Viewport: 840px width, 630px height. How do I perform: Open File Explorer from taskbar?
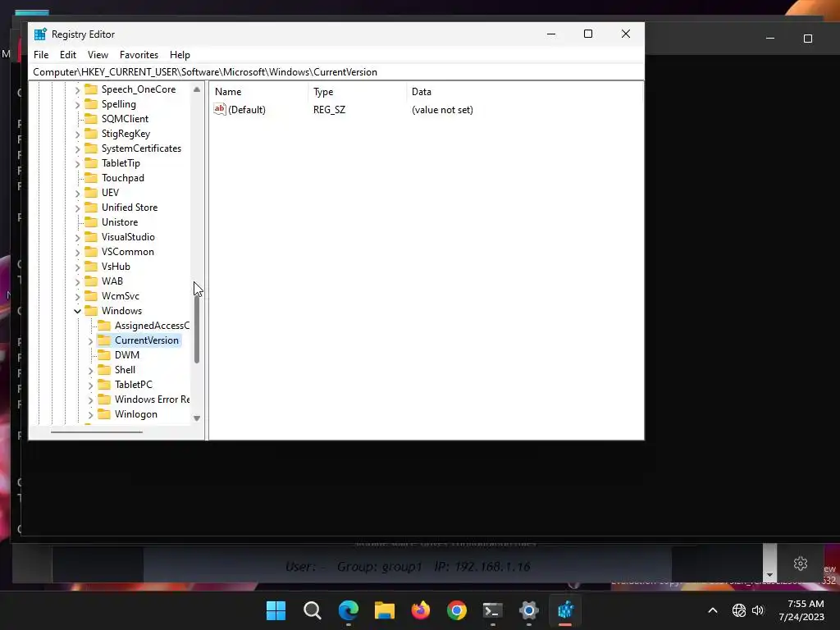coord(384,610)
